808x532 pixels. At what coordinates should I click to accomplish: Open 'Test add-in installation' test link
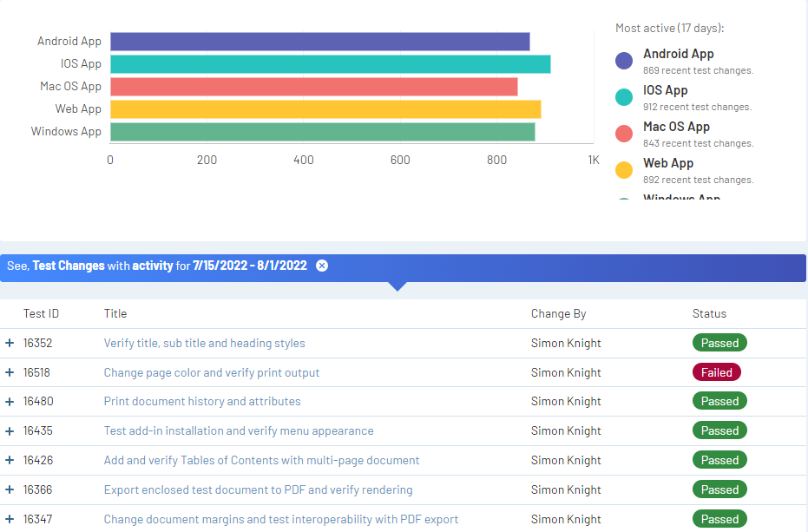click(238, 431)
